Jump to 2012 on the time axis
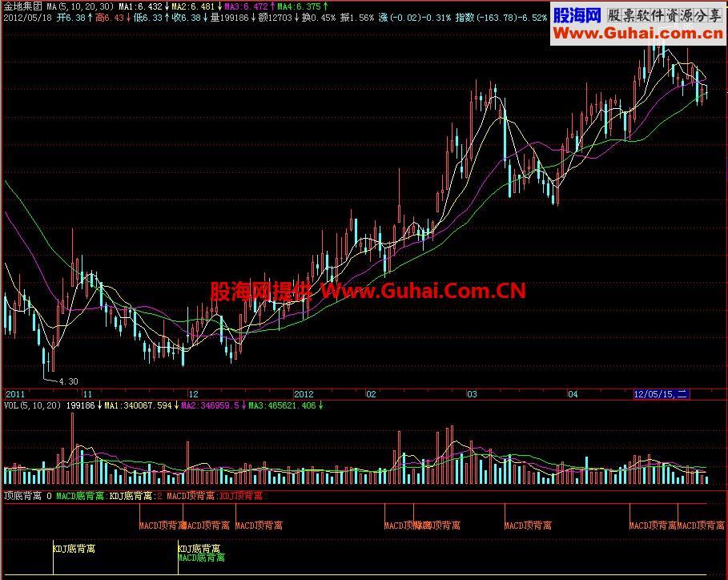Image resolution: width=728 pixels, height=580 pixels. (304, 394)
